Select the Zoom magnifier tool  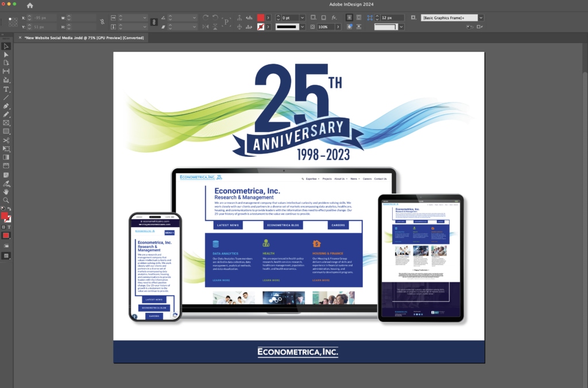click(x=6, y=200)
